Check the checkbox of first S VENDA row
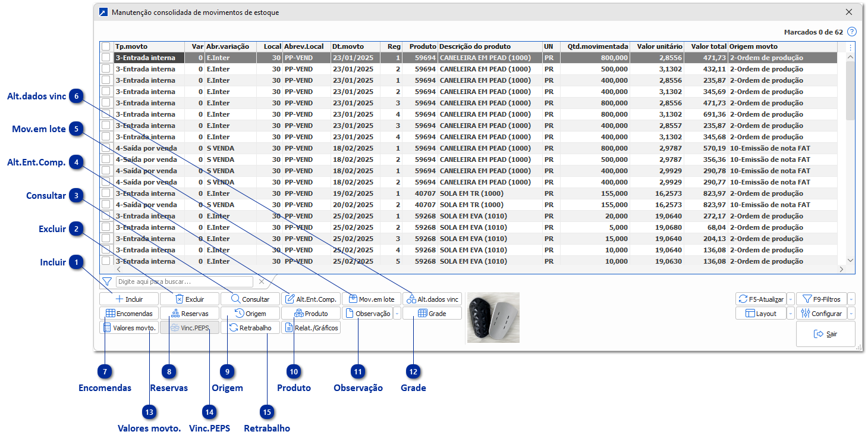This screenshot has width=868, height=444. [106, 148]
